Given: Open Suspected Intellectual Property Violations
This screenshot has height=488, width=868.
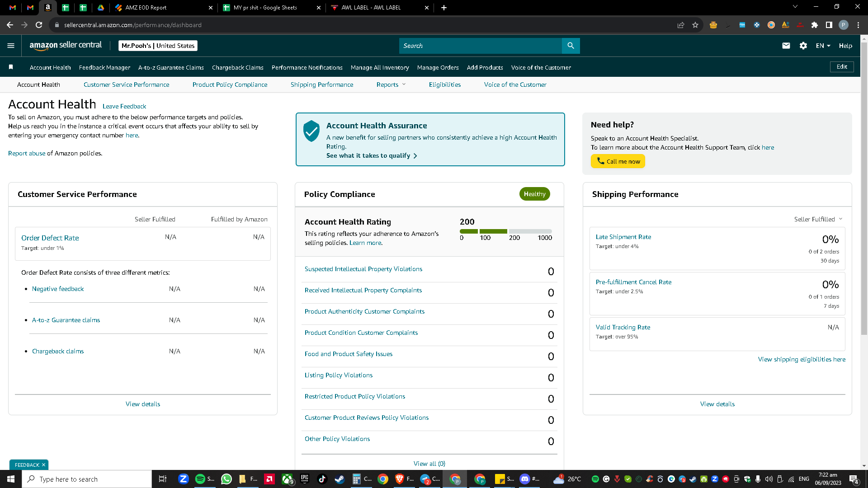Looking at the screenshot, I should [363, 269].
